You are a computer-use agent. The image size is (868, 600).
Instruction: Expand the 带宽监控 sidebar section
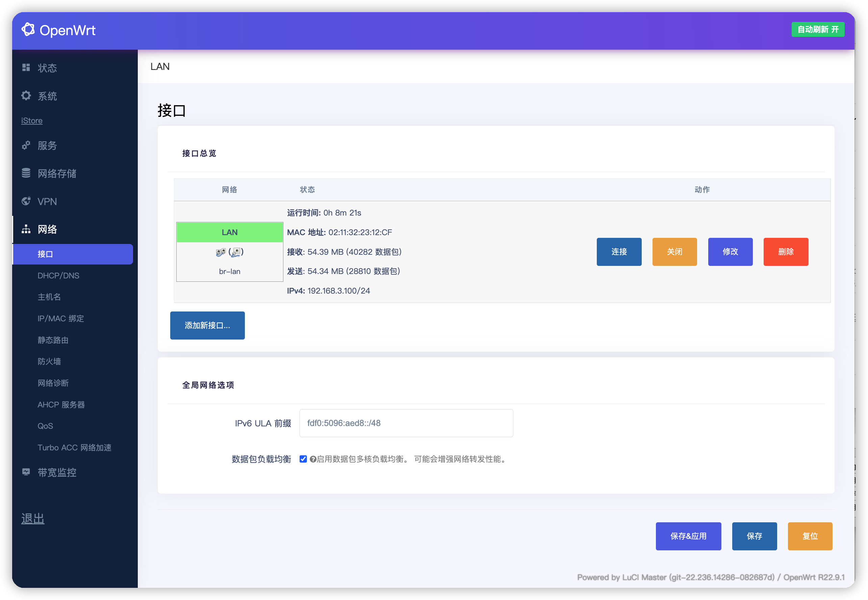click(57, 472)
